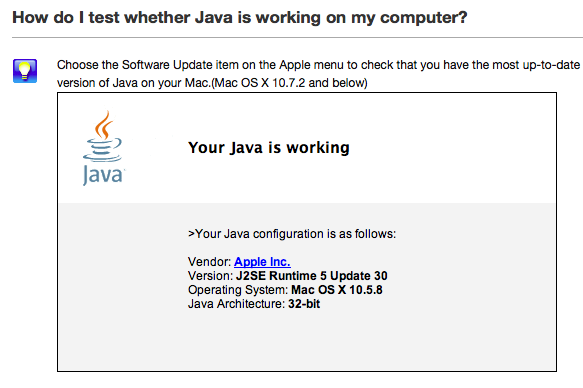Click the horizontal divider under the page heading

coord(297,37)
